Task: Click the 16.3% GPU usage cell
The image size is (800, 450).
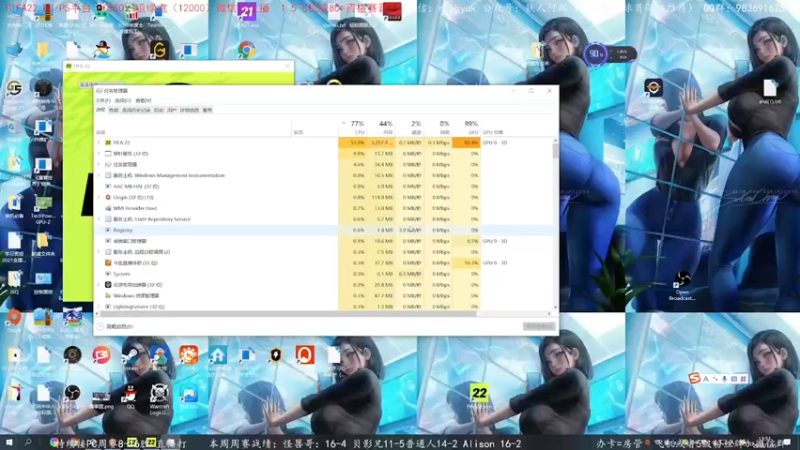Action: [x=466, y=263]
